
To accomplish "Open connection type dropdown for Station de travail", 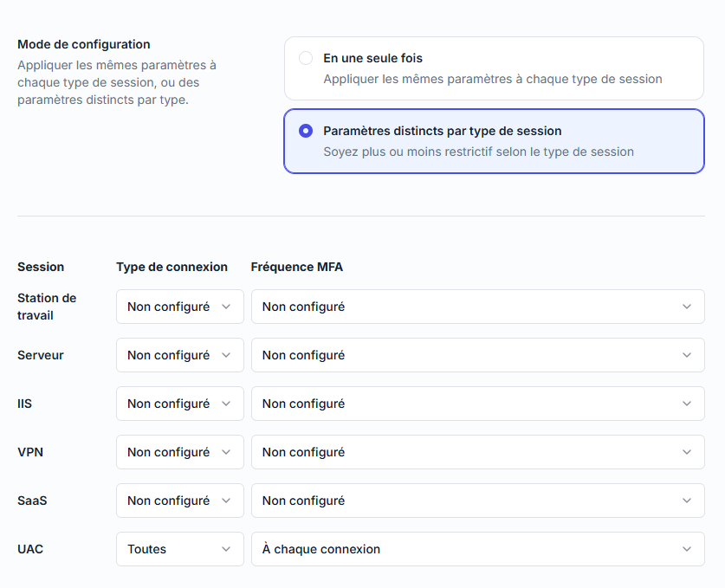I will 179,307.
